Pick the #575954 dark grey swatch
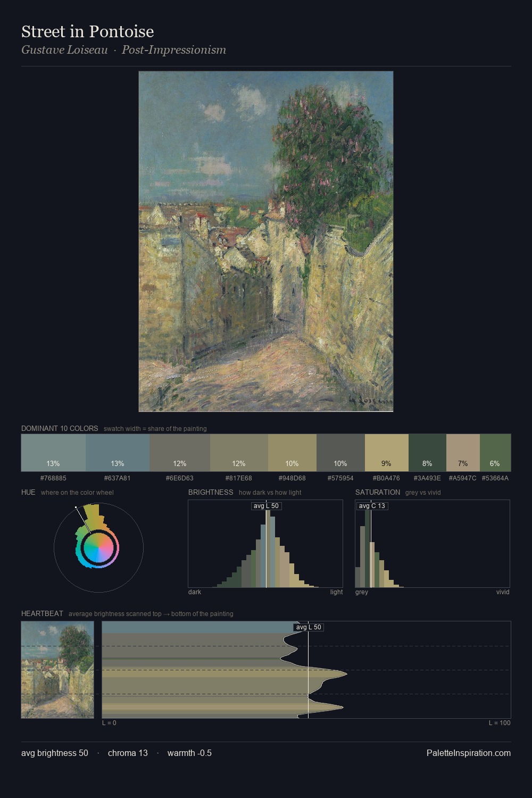Image resolution: width=532 pixels, height=798 pixels. click(x=340, y=453)
